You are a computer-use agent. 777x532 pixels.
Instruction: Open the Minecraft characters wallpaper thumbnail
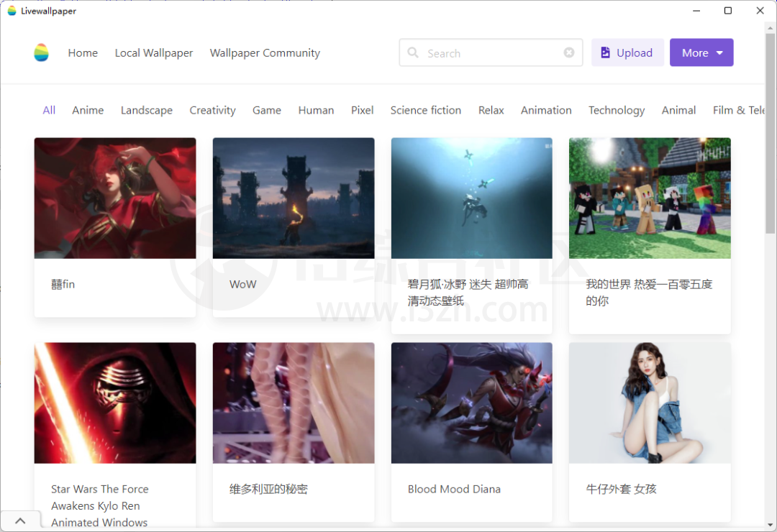tap(650, 198)
